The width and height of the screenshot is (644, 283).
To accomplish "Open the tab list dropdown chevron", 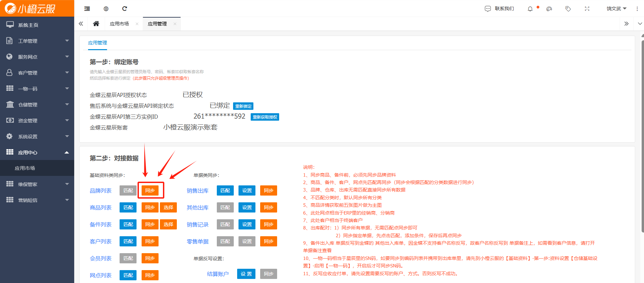I will click(640, 23).
